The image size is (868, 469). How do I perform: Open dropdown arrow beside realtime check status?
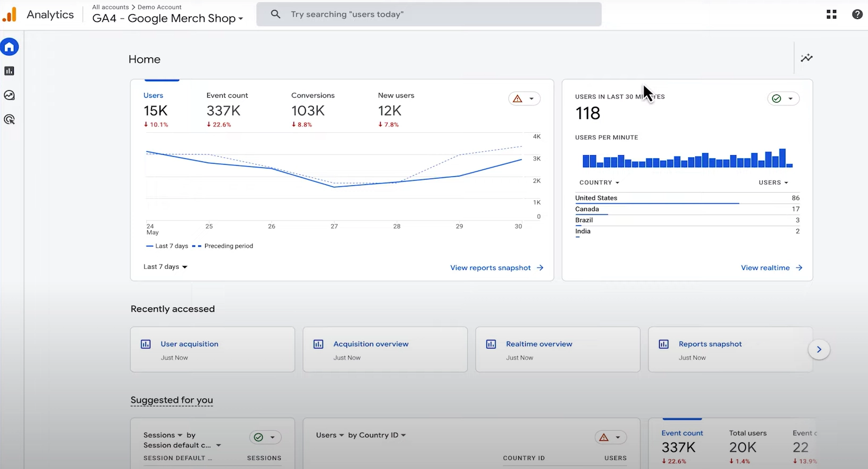790,99
